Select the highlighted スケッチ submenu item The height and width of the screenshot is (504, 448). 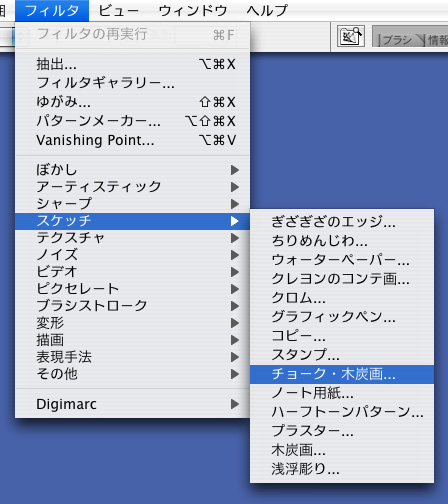(132, 221)
